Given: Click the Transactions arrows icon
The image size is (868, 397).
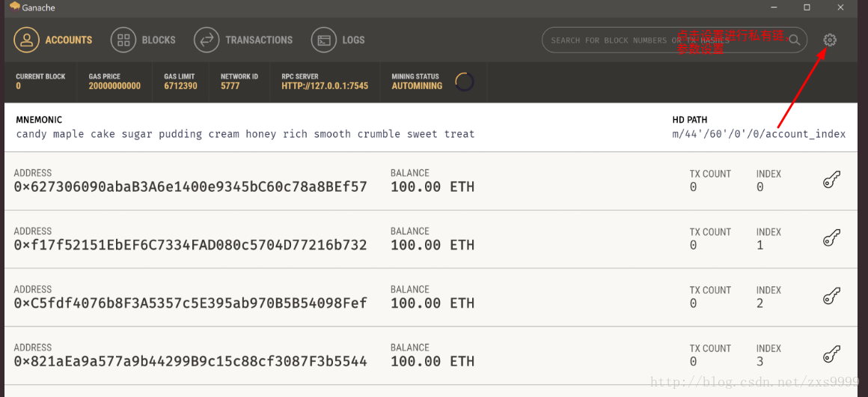Looking at the screenshot, I should (207, 40).
